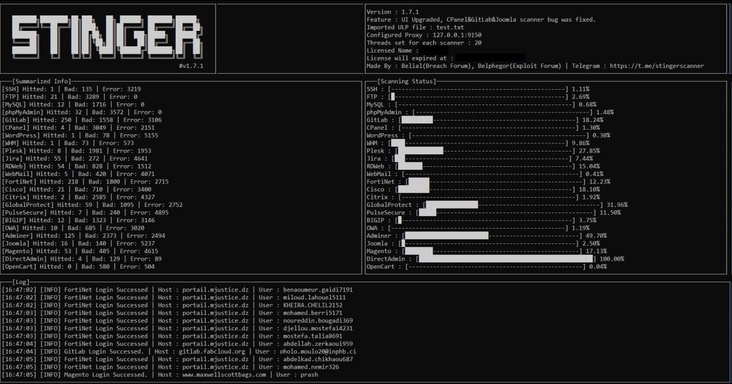Image resolution: width=732 pixels, height=384 pixels.
Task: Click the DirectAdmin 100.00% progress bar
Action: click(x=505, y=258)
